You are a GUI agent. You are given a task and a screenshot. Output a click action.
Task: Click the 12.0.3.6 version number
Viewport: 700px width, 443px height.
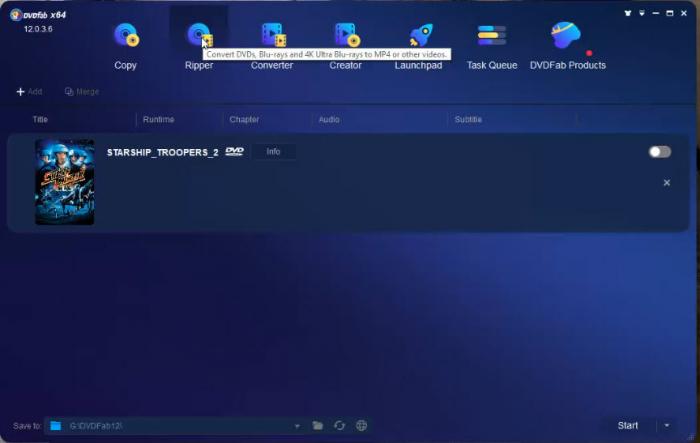(38, 29)
